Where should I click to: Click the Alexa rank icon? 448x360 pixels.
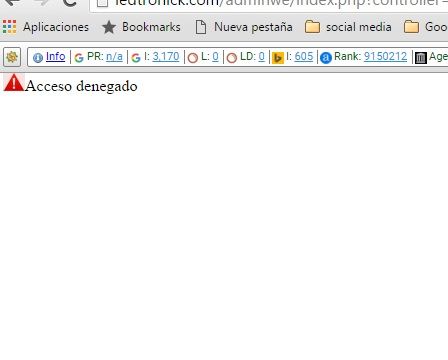pyautogui.click(x=326, y=58)
